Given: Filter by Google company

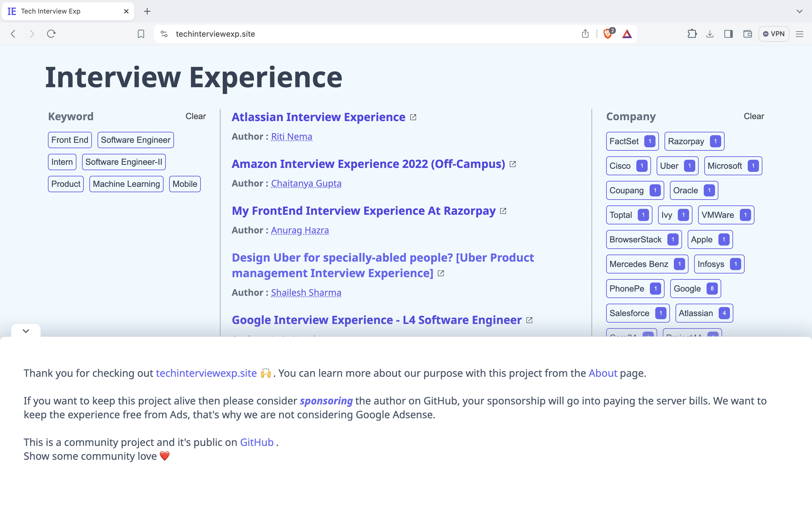Looking at the screenshot, I should 696,289.
